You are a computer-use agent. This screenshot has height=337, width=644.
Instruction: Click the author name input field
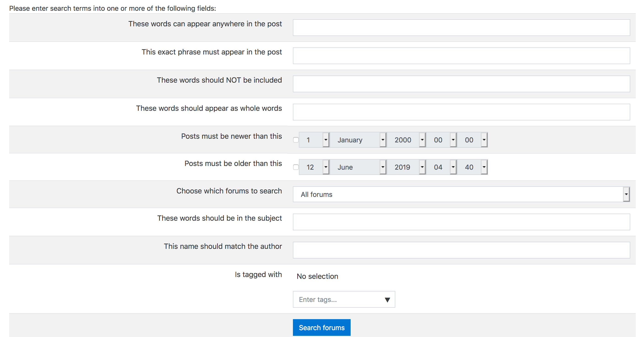pos(461,250)
